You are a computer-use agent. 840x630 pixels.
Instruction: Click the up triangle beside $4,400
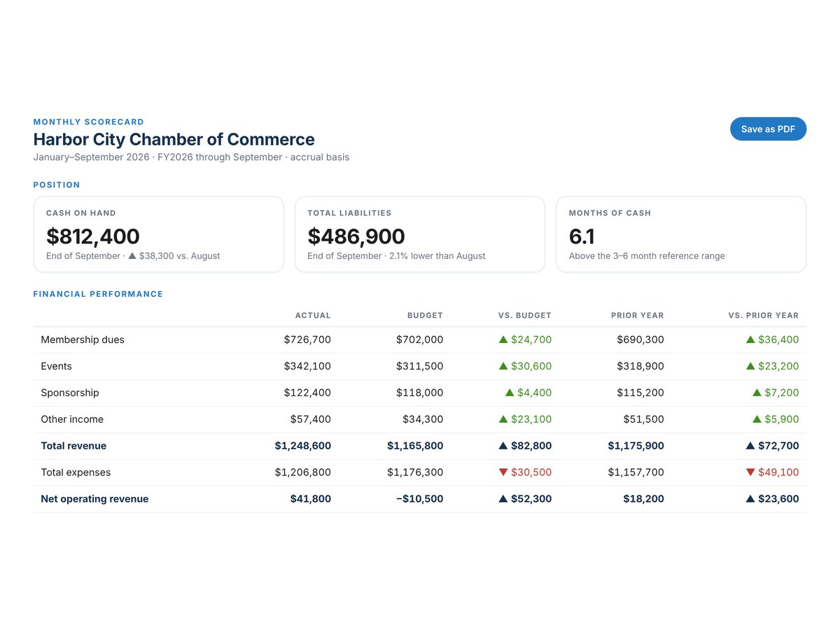pyautogui.click(x=510, y=393)
